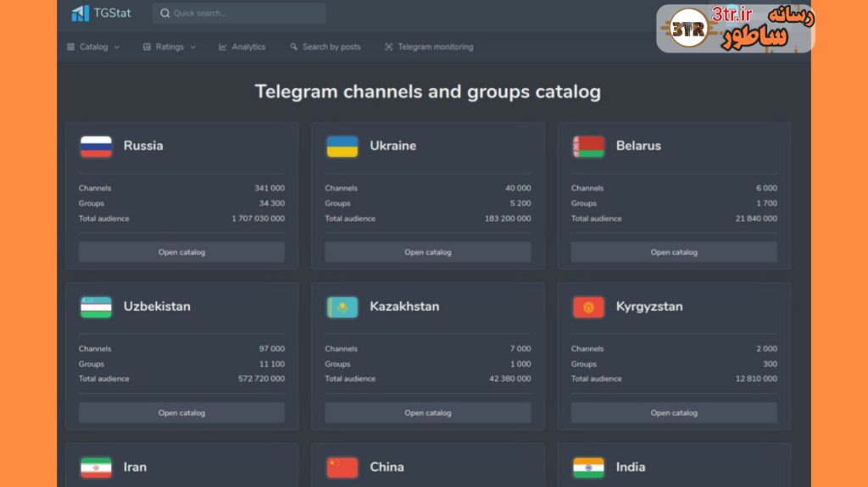This screenshot has height=487, width=868.
Task: Go to Search by posts
Action: [325, 47]
